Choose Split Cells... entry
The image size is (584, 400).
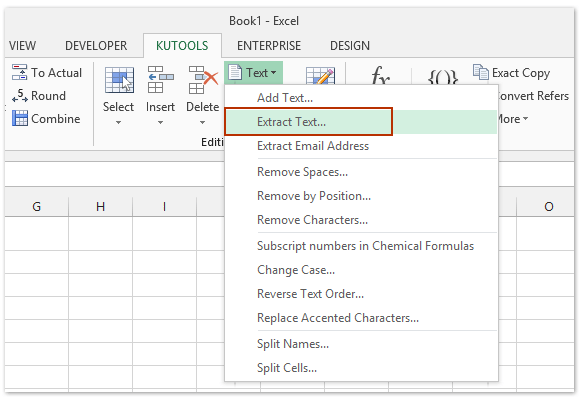point(361,368)
